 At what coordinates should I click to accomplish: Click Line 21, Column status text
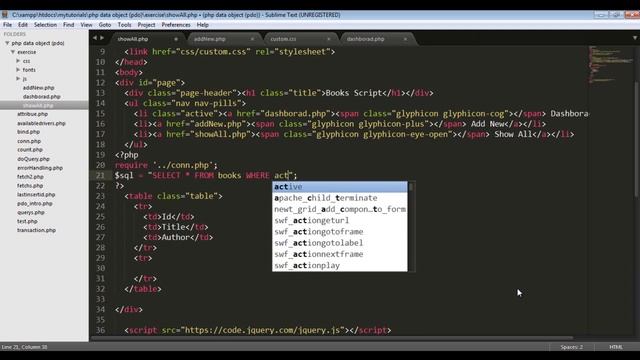tap(24, 347)
